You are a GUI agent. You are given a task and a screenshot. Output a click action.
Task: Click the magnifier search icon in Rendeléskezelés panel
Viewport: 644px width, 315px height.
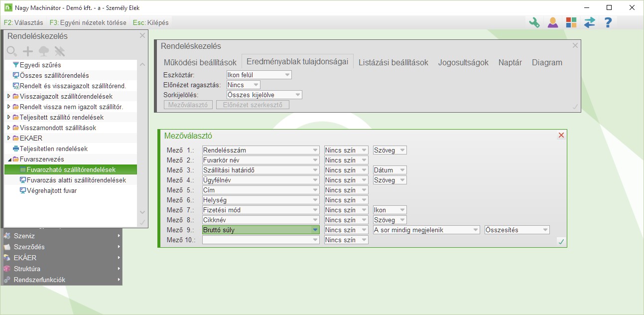click(12, 51)
